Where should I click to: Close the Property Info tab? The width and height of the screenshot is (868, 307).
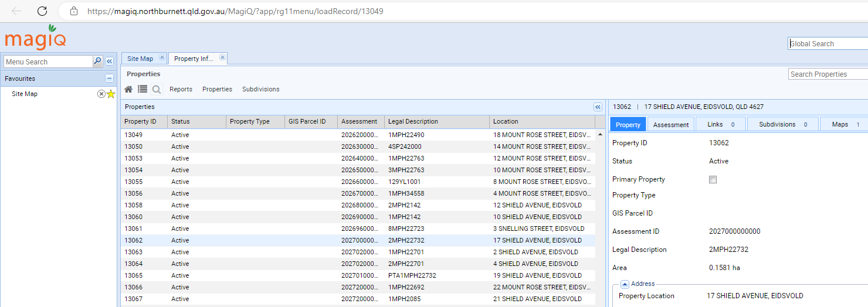tap(222, 58)
